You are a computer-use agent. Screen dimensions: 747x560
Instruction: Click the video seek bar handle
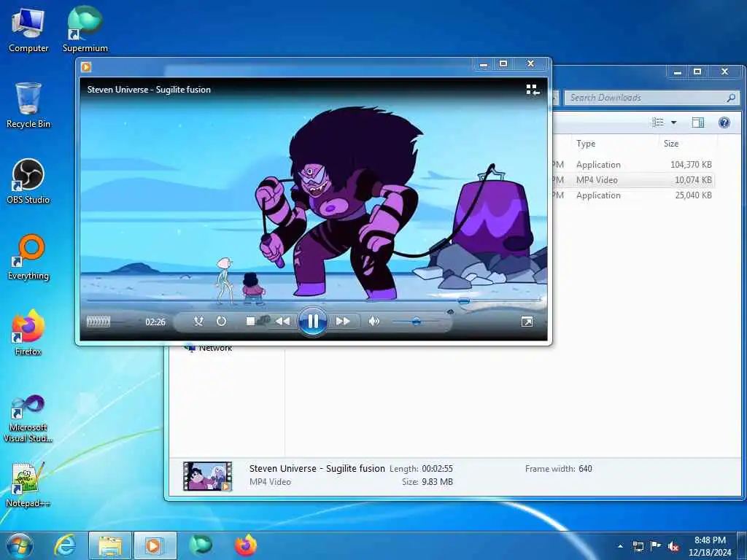[x=463, y=300]
